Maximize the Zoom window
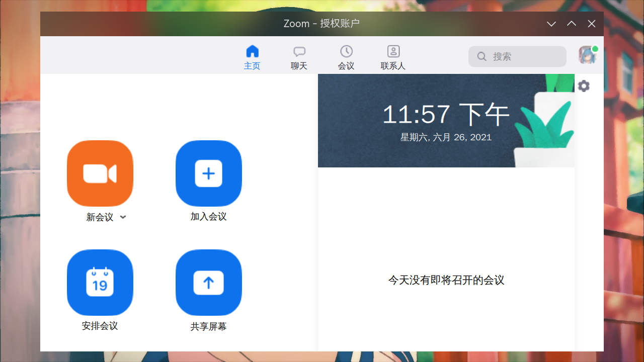 point(572,24)
